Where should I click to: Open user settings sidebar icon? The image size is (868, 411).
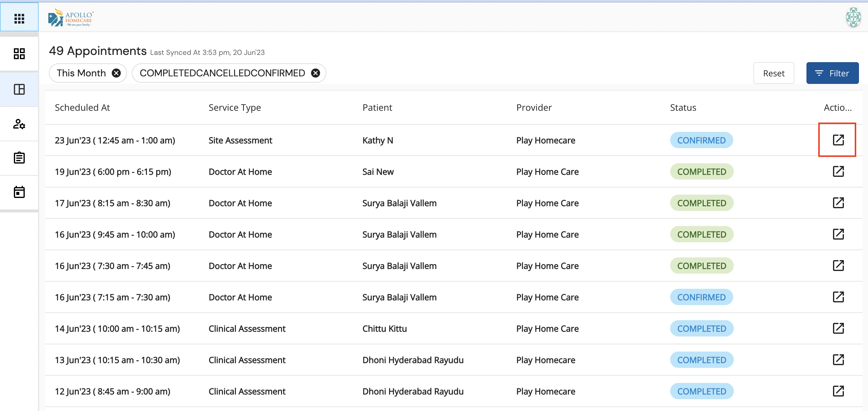pyautogui.click(x=19, y=124)
